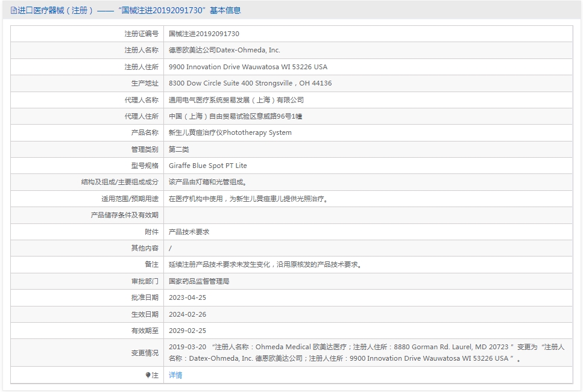Click the 产品储存条件及有效期 label
Viewport: 583px width, 392px height.
(125, 215)
